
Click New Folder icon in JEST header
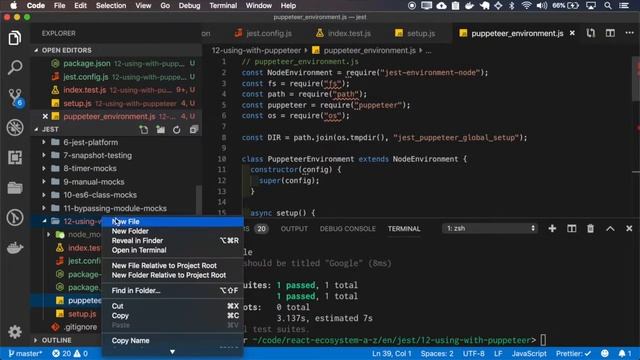coord(160,129)
